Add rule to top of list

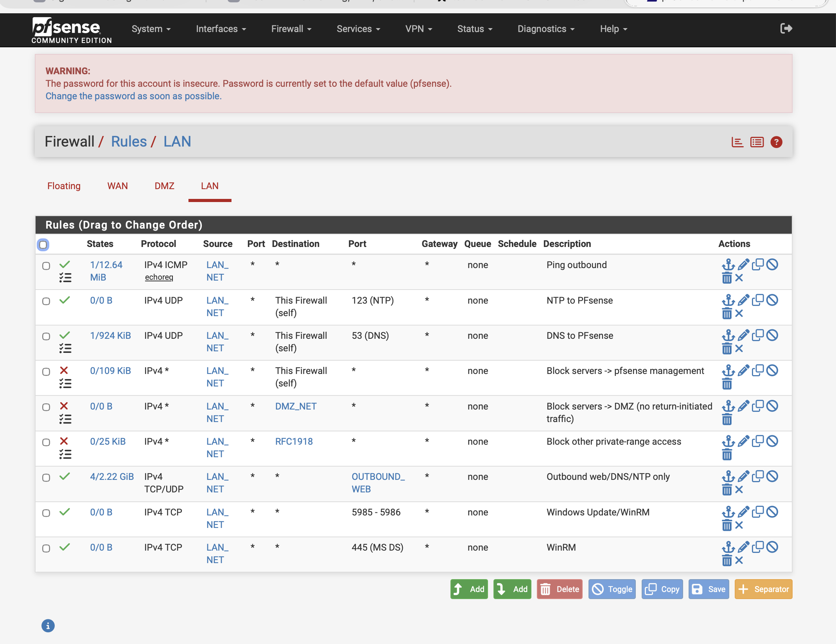pos(469,589)
